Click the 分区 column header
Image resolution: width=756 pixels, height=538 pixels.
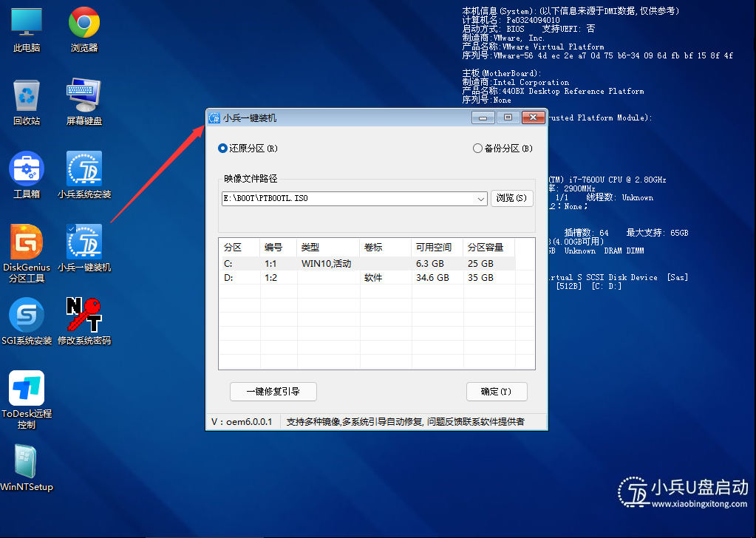(239, 248)
